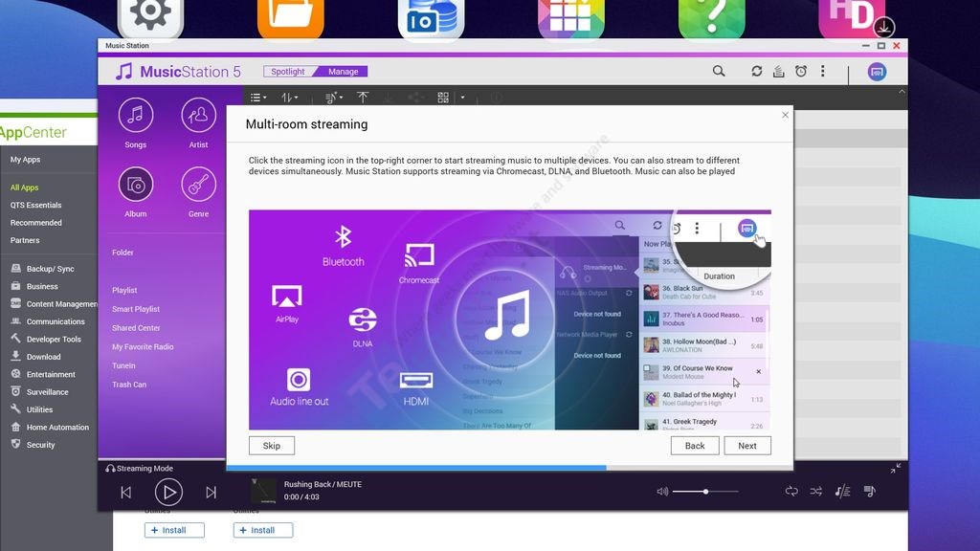
Task: Close the Multi-room streaming dialog
Action: [x=785, y=115]
